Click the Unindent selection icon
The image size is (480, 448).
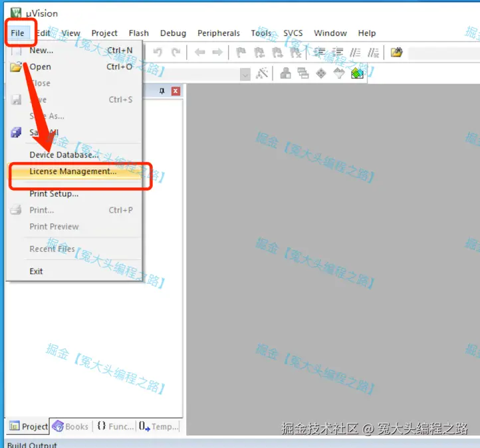pos(337,53)
